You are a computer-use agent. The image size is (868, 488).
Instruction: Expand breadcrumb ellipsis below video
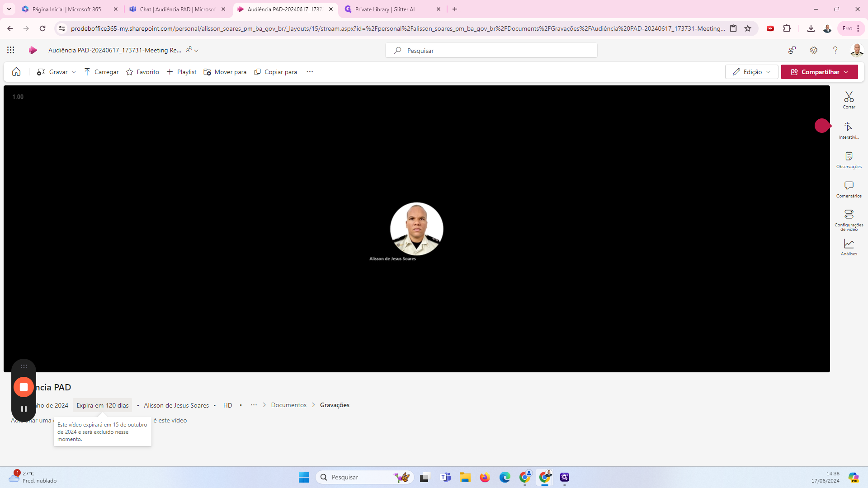pyautogui.click(x=254, y=405)
